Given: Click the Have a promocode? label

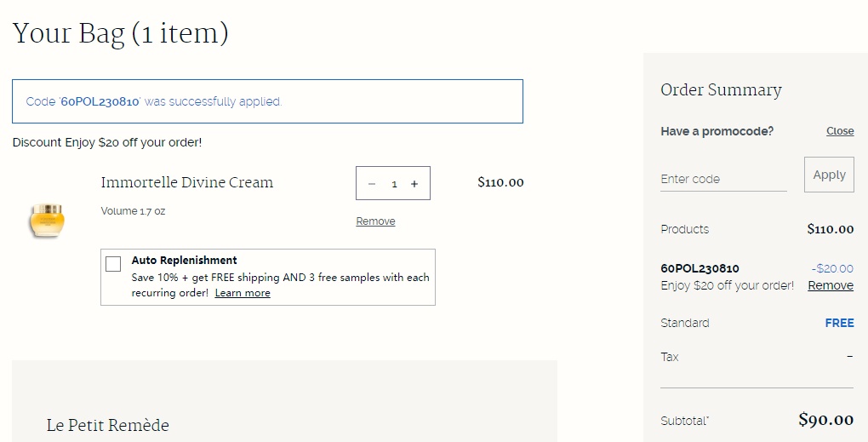Looking at the screenshot, I should pos(717,131).
